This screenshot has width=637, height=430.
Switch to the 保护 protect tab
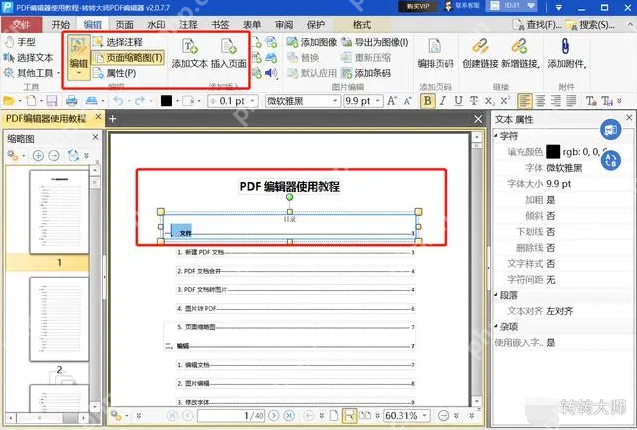click(316, 25)
